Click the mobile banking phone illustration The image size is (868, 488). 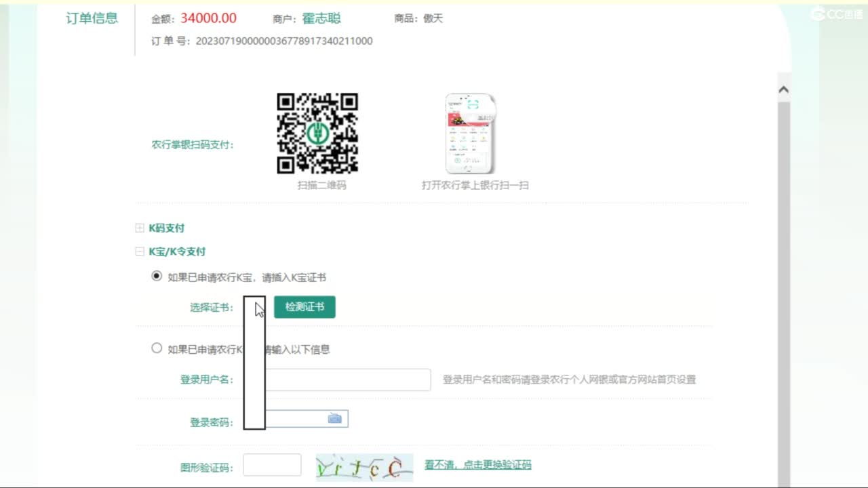(471, 134)
